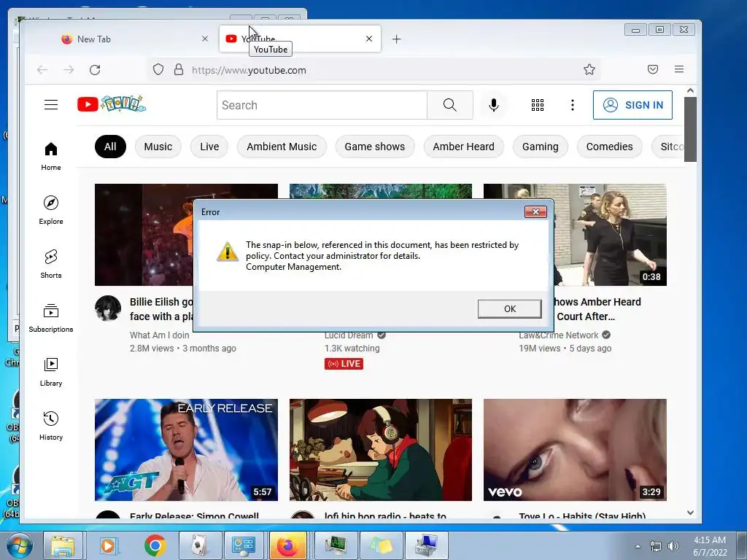Click the page vertical scrollbar thumb
Screen dimensions: 747x560
pyautogui.click(x=690, y=130)
